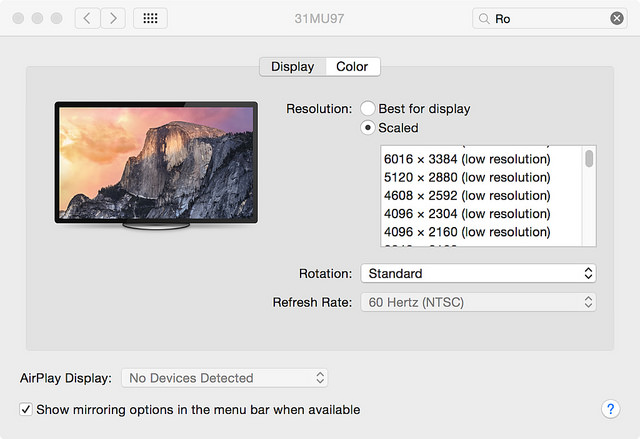Viewport: 640px width, 439px height.
Task: Click the monitor preview thumbnail
Action: 156,163
